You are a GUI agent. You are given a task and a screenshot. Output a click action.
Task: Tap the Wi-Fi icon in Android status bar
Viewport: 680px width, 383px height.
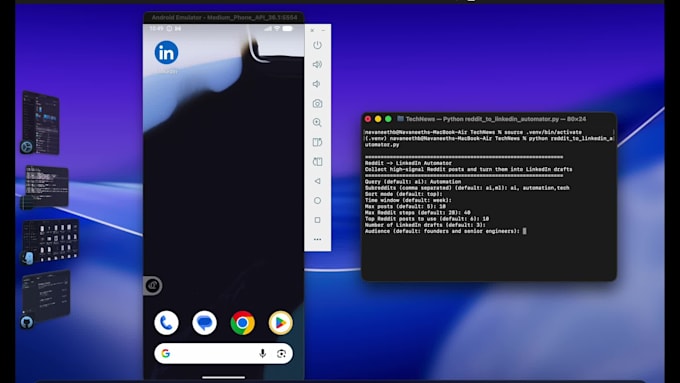click(277, 29)
